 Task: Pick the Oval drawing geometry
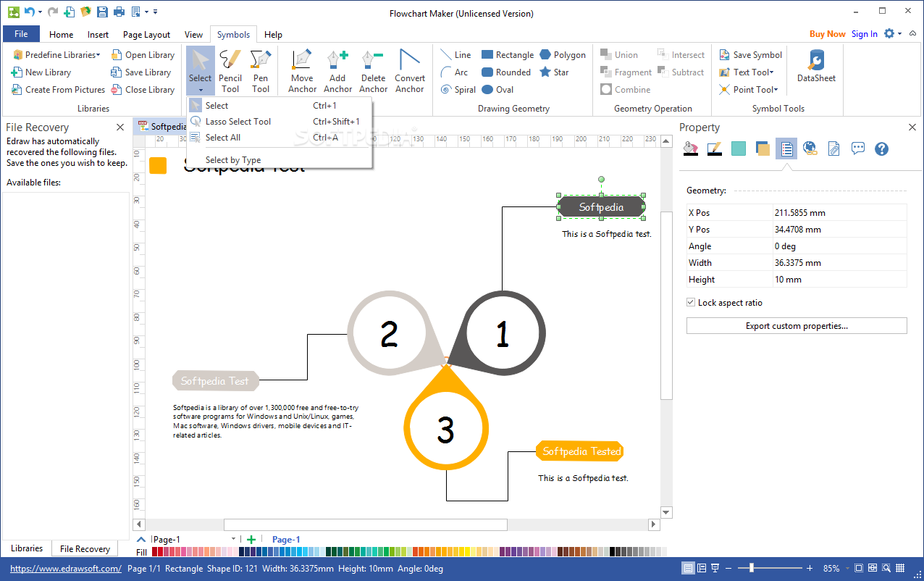(497, 90)
